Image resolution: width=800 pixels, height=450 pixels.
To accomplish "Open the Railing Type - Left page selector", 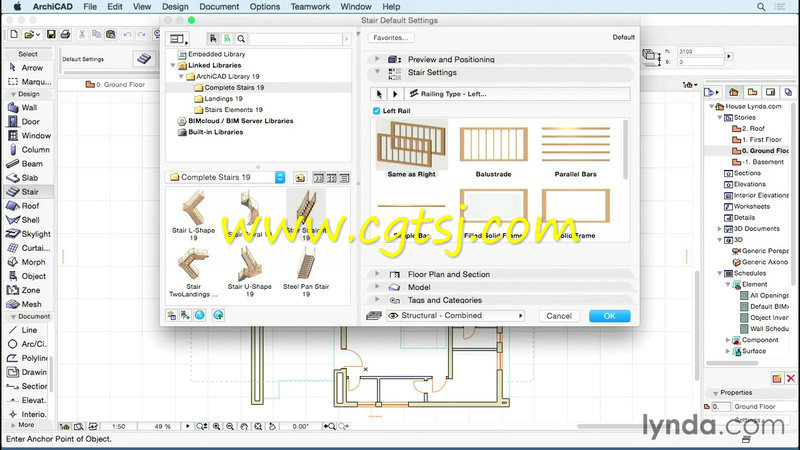I will (517, 94).
